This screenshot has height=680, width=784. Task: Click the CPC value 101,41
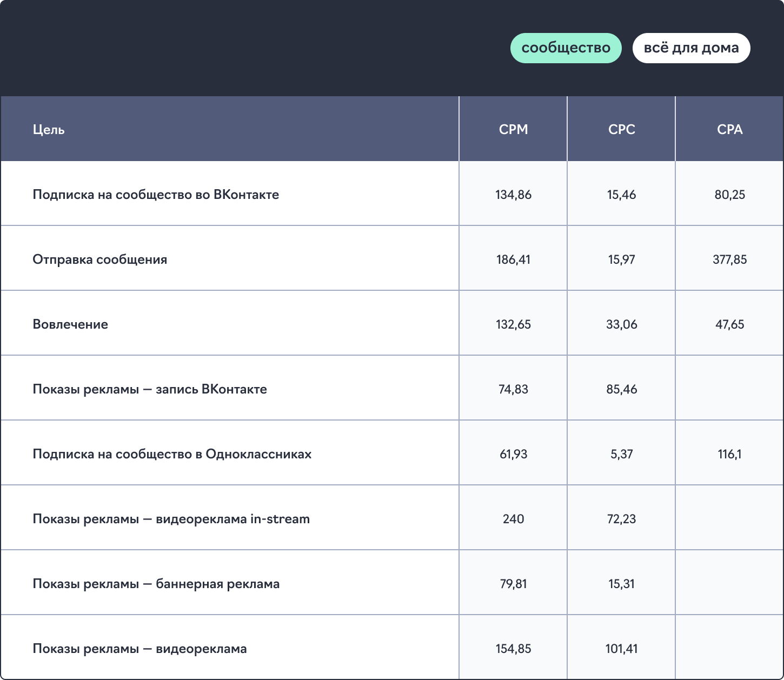tap(621, 649)
